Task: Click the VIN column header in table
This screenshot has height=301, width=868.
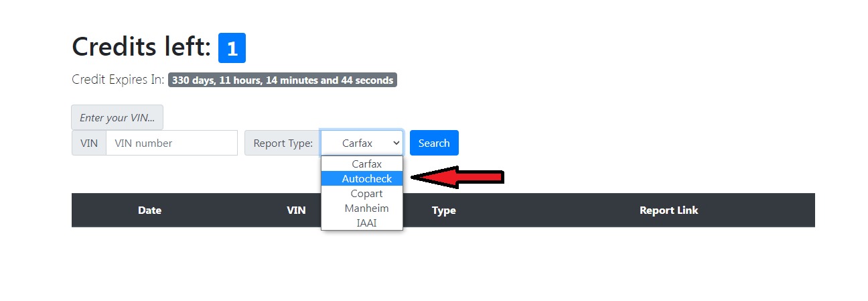Action: pos(296,210)
